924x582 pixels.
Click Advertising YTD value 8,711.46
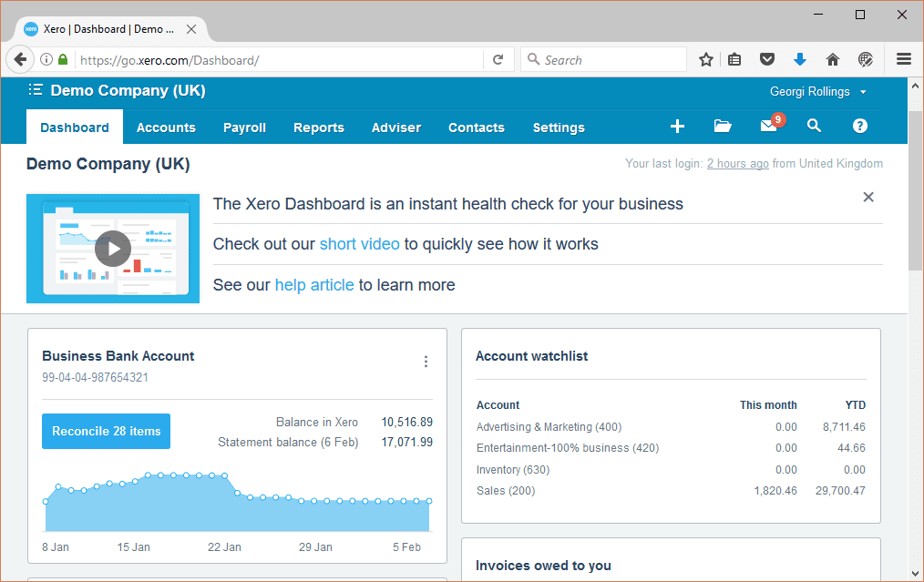pyautogui.click(x=844, y=427)
